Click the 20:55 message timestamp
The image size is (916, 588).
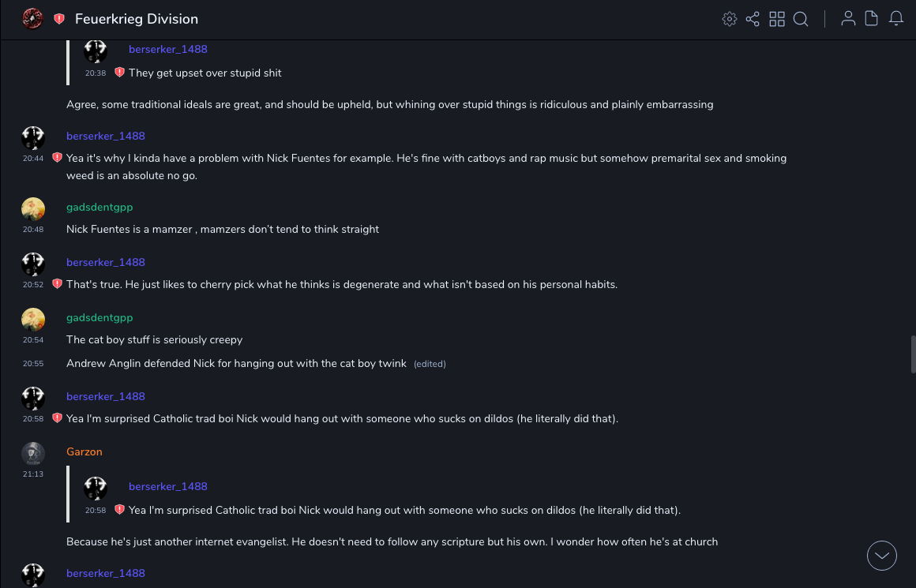pyautogui.click(x=33, y=364)
